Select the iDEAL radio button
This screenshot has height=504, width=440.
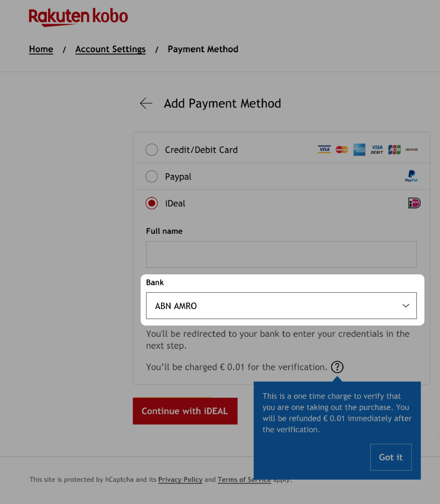click(x=152, y=203)
